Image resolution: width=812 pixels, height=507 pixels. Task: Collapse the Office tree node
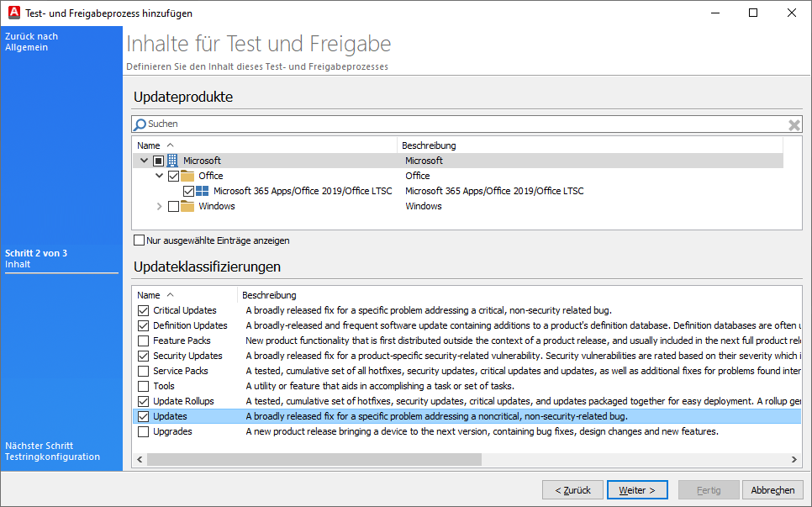(x=159, y=175)
